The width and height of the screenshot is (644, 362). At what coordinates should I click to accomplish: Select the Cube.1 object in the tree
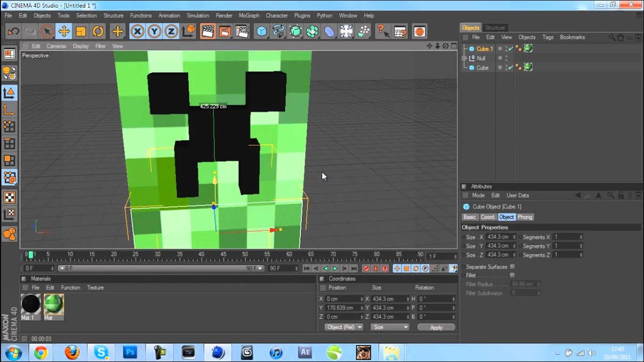[485, 49]
